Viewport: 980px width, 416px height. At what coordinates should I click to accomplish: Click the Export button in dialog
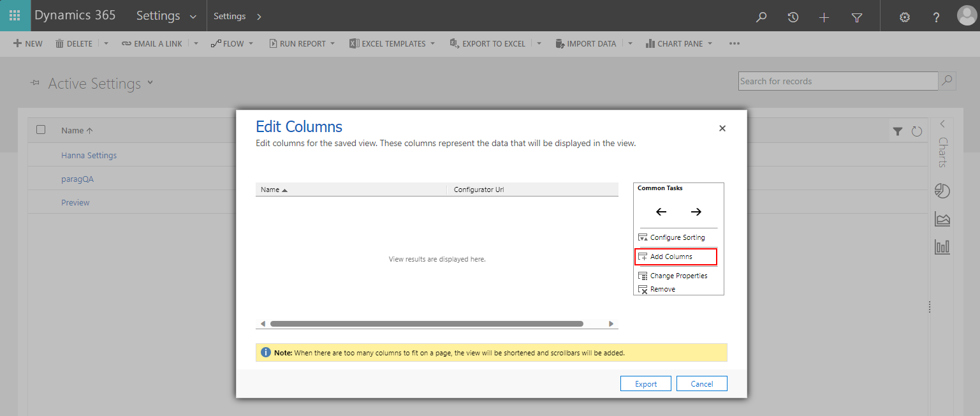coord(646,383)
